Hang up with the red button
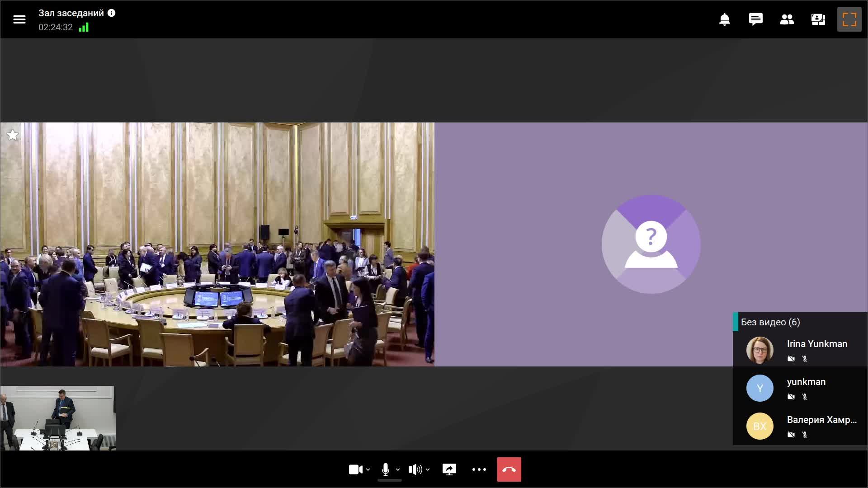The height and width of the screenshot is (488, 868). pos(509,469)
